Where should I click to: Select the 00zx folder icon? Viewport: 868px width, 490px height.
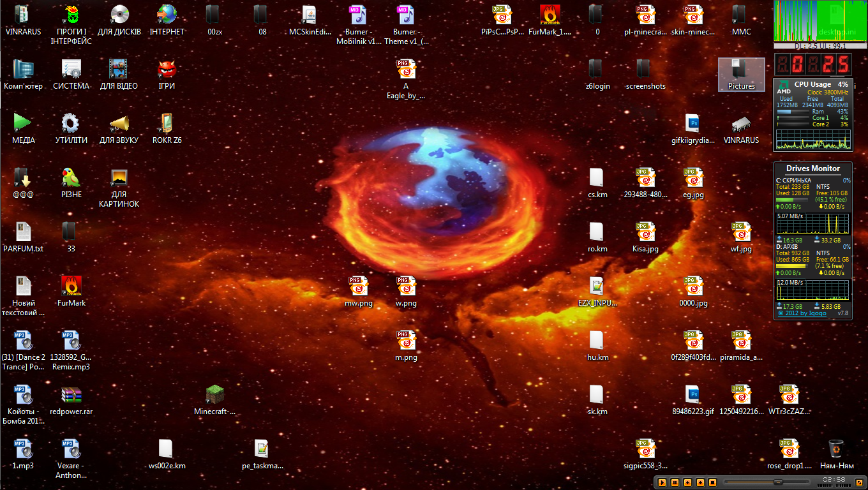(214, 20)
